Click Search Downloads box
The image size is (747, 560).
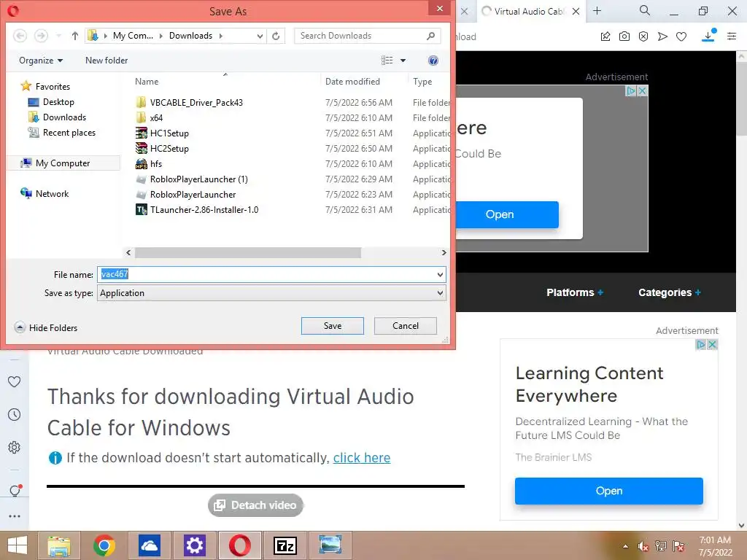[x=367, y=36]
